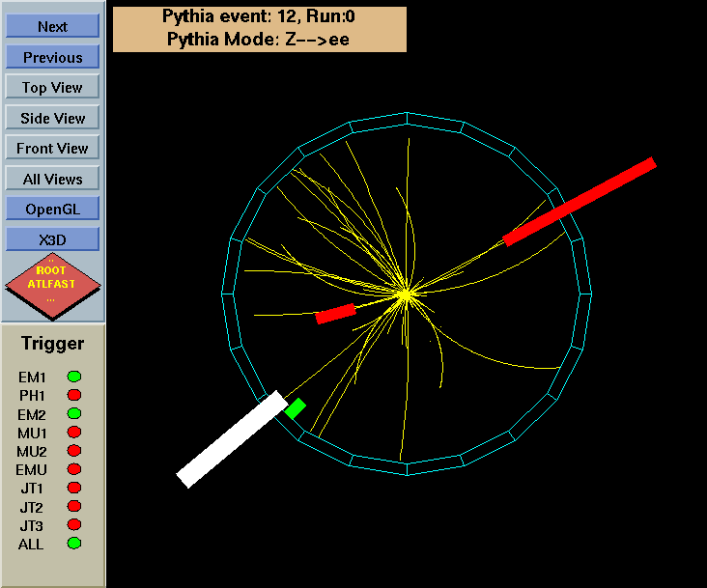Click the EMU trigger red light
Viewport: 707px width, 588px height.
(73, 469)
